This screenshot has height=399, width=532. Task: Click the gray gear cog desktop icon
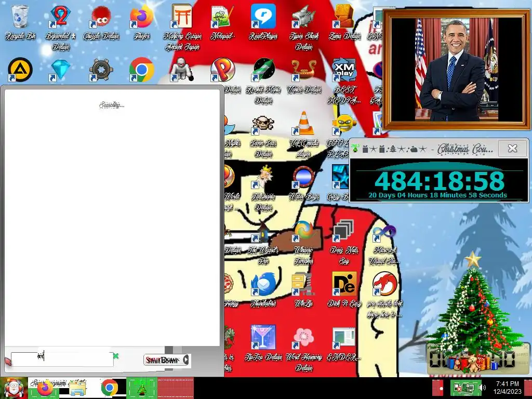pos(101,70)
